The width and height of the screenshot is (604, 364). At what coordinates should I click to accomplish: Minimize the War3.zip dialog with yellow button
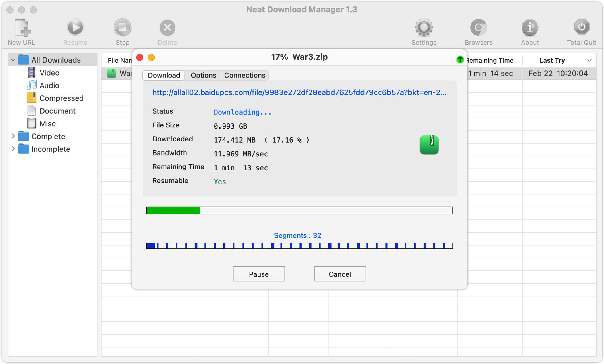tap(151, 58)
